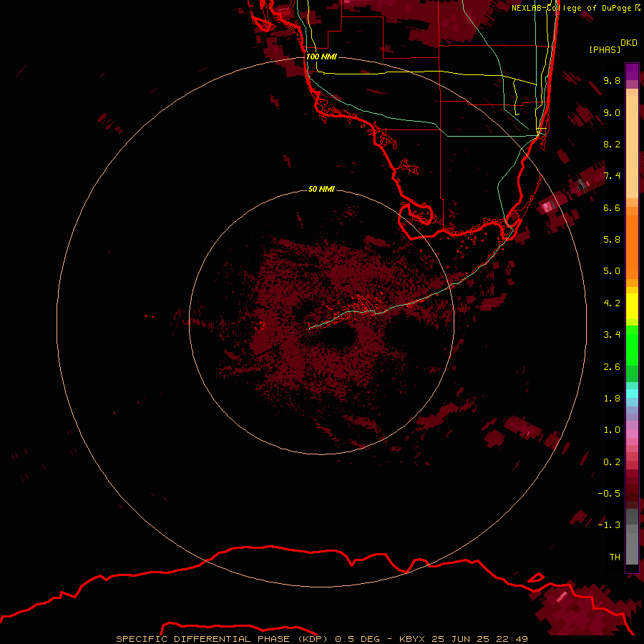
Task: Click the 9.0 value on the color scale
Action: tap(612, 112)
